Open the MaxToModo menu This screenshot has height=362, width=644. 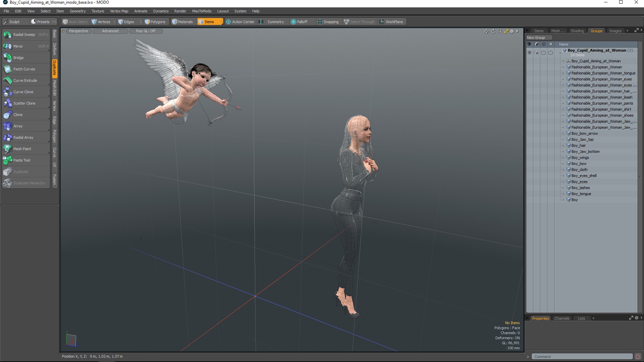click(x=202, y=11)
